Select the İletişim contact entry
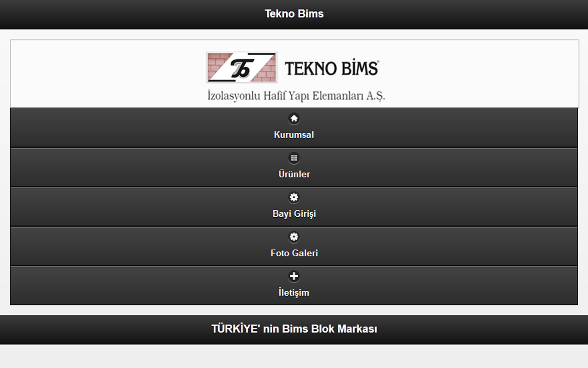This screenshot has height=368, width=588. coord(294,286)
